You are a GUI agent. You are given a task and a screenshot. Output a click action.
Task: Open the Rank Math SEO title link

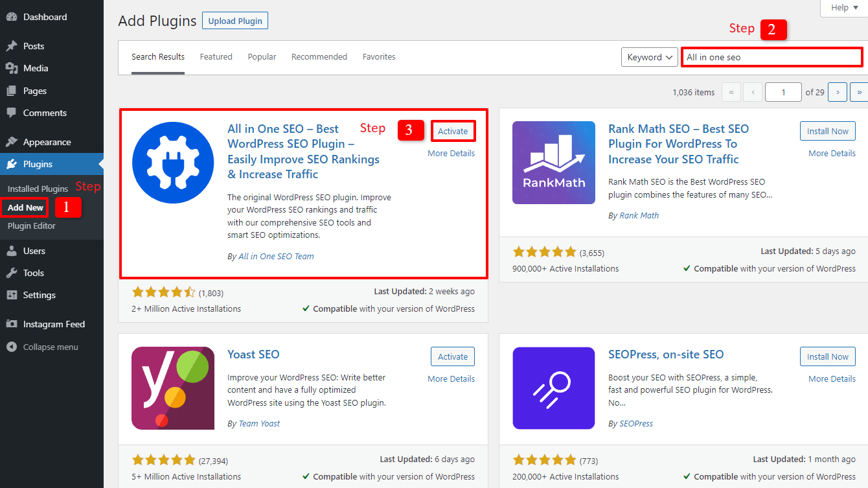click(x=678, y=144)
